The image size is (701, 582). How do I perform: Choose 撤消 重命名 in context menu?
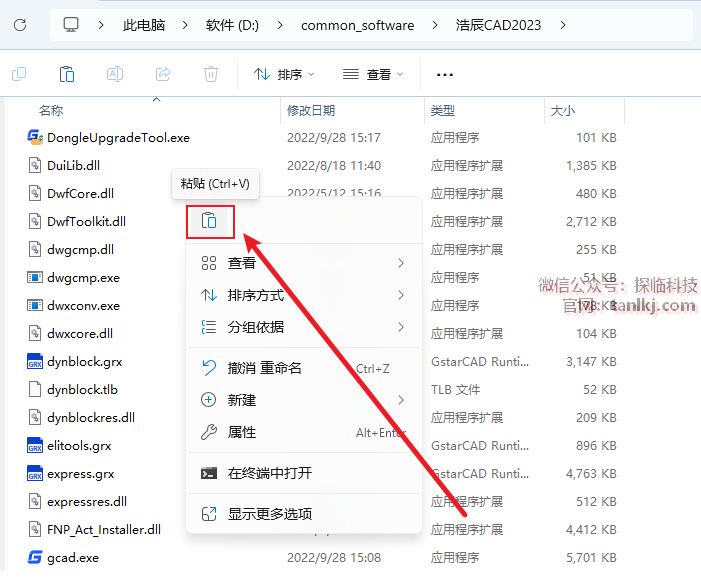pyautogui.click(x=304, y=368)
